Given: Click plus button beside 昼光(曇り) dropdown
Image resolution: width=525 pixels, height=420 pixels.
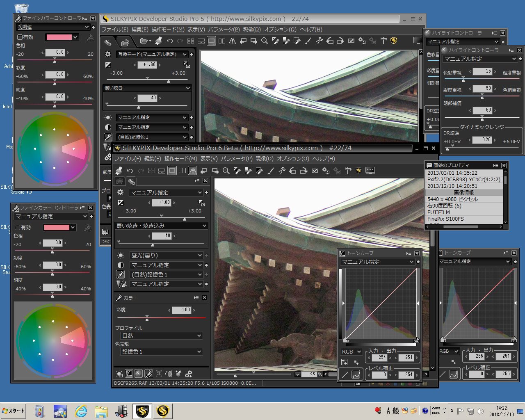Looking at the screenshot, I should [x=206, y=255].
